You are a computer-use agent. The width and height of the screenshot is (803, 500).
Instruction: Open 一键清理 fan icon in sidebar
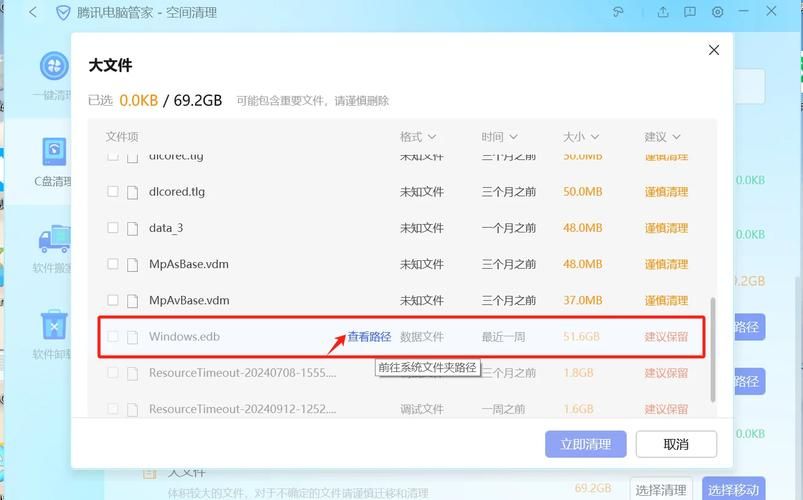[x=54, y=66]
